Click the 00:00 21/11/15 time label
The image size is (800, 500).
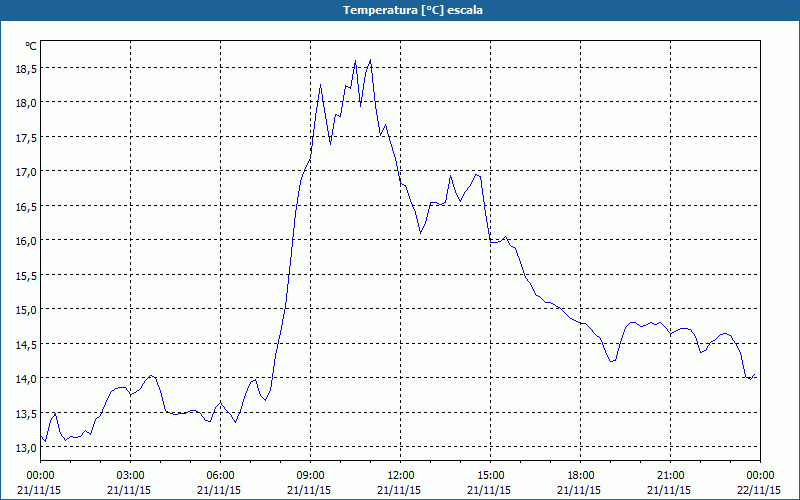[39, 483]
